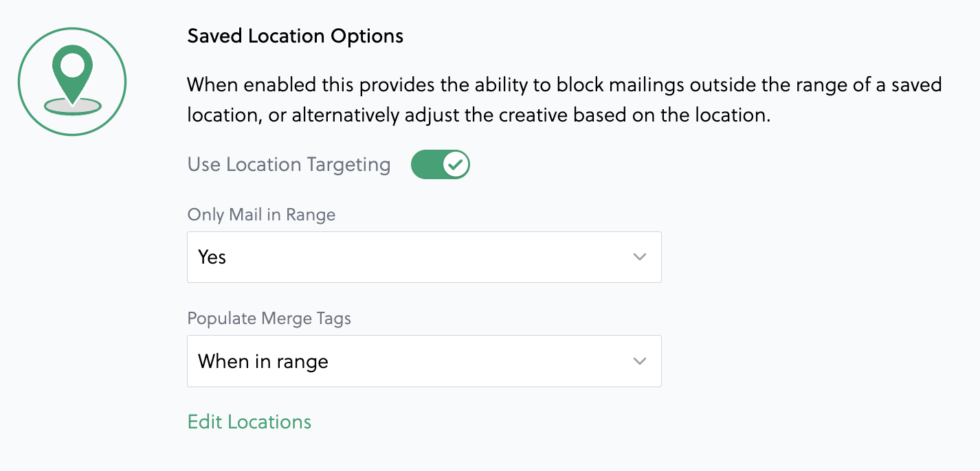Image resolution: width=980 pixels, height=471 pixels.
Task: Click the Saved Location Options heading
Action: [296, 36]
